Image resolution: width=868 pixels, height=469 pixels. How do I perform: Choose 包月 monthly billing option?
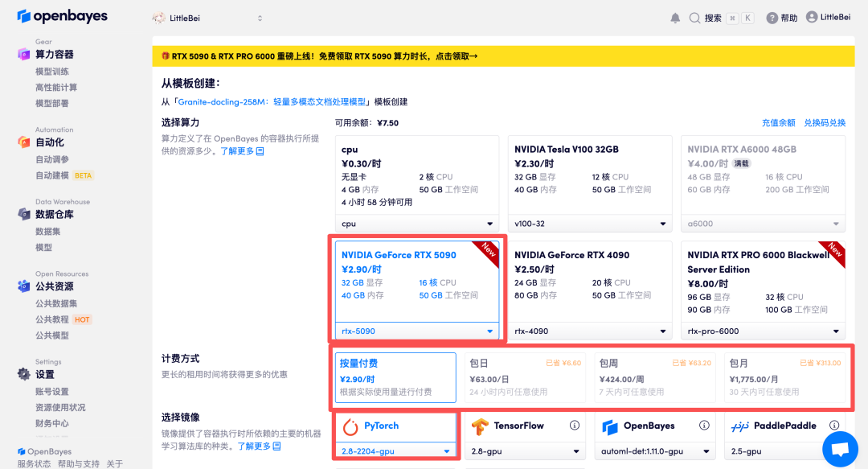tap(784, 377)
